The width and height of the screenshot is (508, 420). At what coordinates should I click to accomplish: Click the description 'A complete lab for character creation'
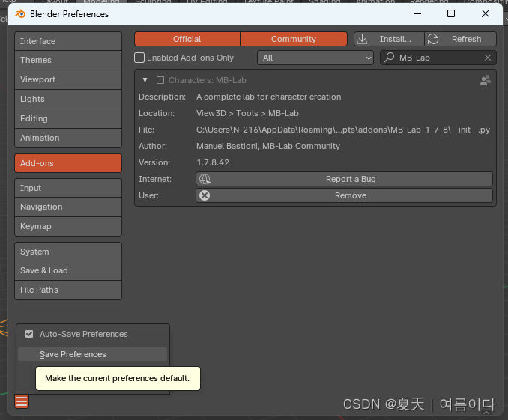268,97
